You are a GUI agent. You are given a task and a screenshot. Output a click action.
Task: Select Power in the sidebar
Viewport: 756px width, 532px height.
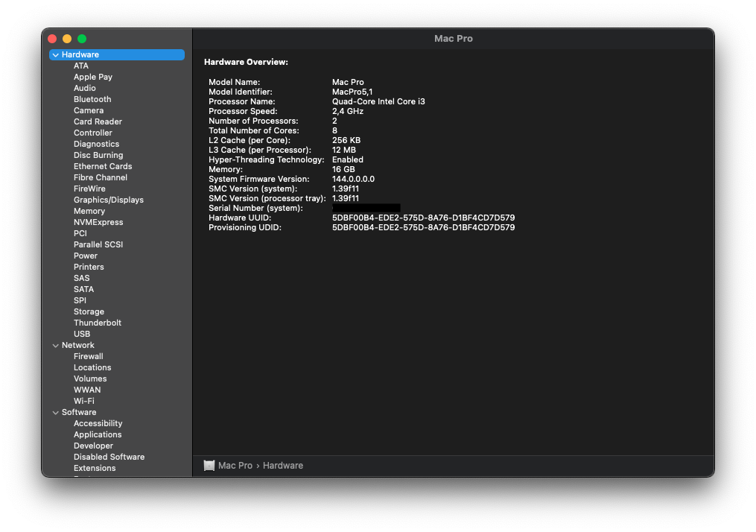[86, 256]
